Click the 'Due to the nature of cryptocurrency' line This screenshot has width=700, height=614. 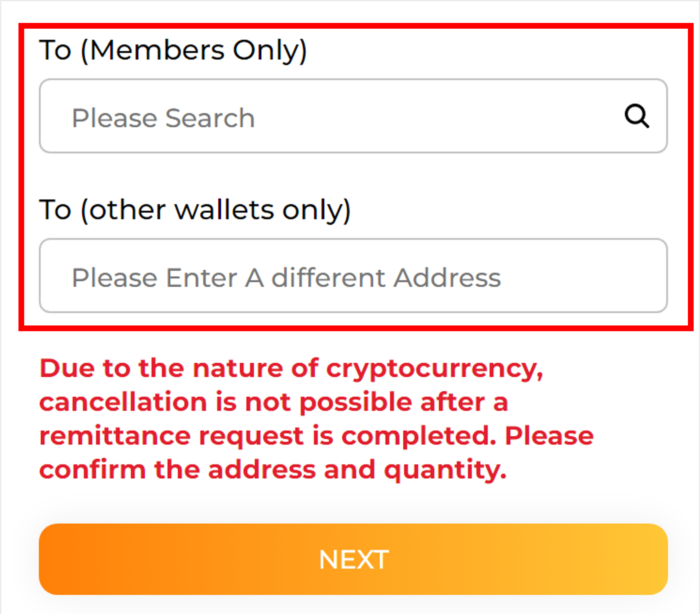[291, 369]
